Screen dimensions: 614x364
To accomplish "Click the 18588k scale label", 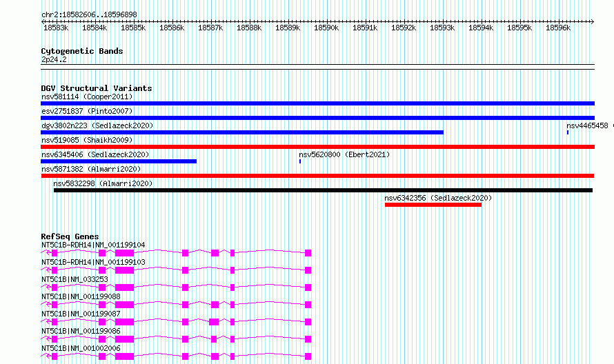I will coord(249,28).
